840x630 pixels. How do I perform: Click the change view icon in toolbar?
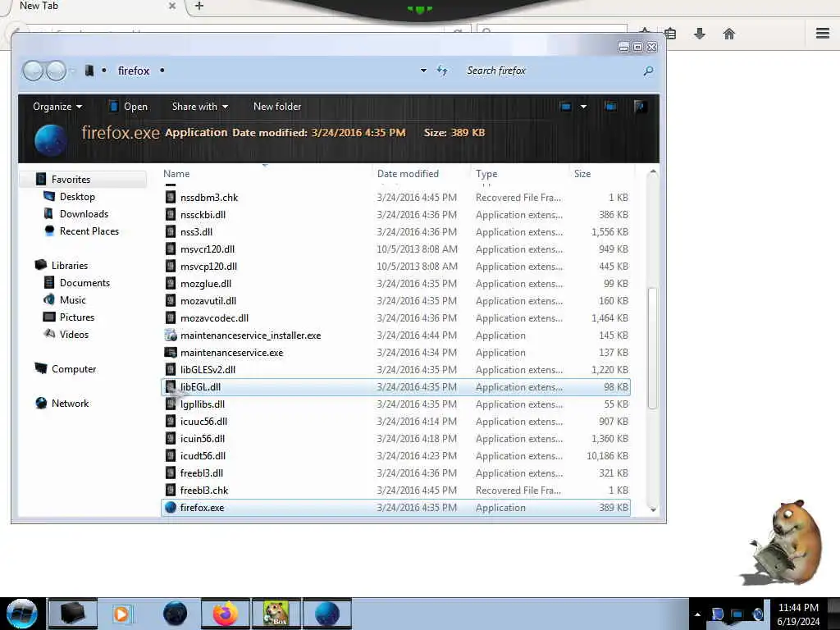click(x=566, y=106)
